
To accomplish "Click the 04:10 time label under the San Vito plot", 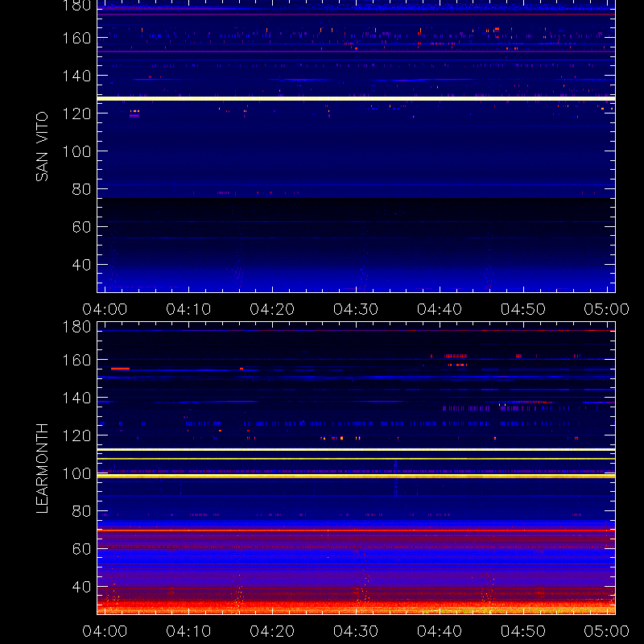I will tap(188, 309).
